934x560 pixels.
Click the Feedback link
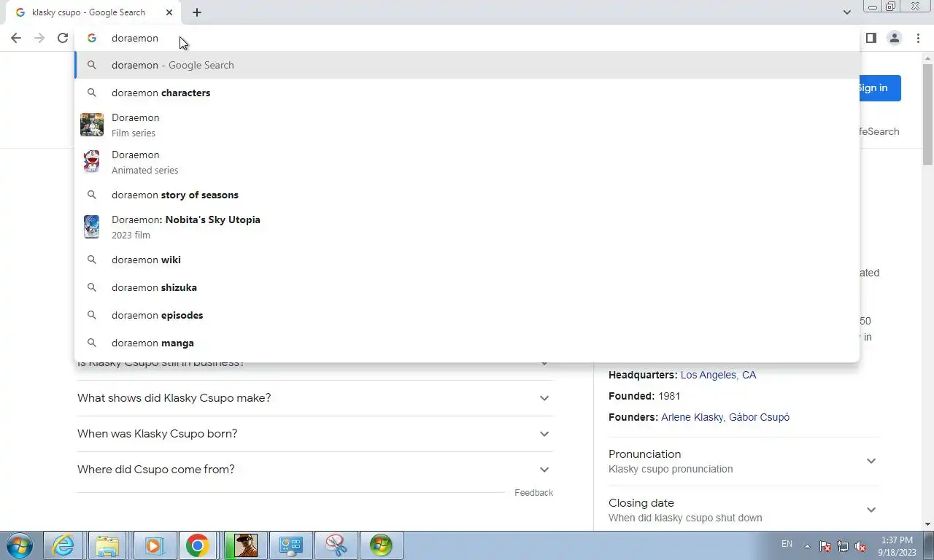pos(533,493)
